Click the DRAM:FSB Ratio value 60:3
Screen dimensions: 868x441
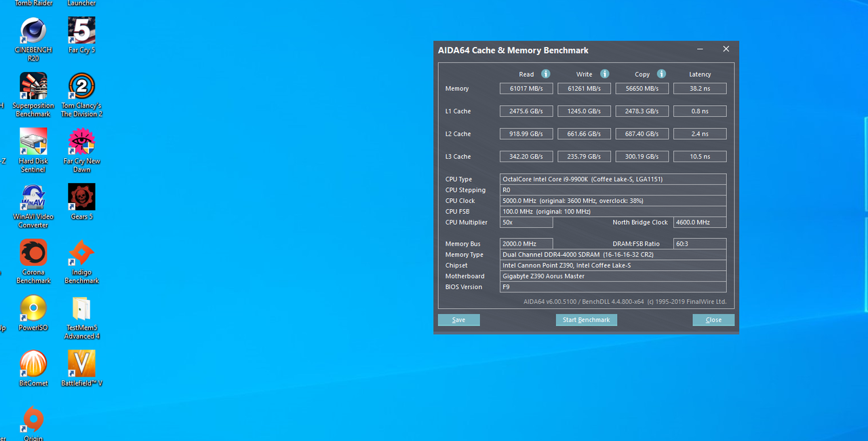click(700, 244)
